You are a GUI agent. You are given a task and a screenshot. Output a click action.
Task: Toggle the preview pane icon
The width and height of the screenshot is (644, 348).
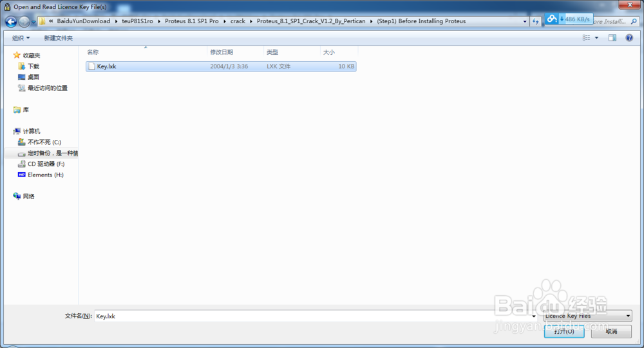(612, 38)
